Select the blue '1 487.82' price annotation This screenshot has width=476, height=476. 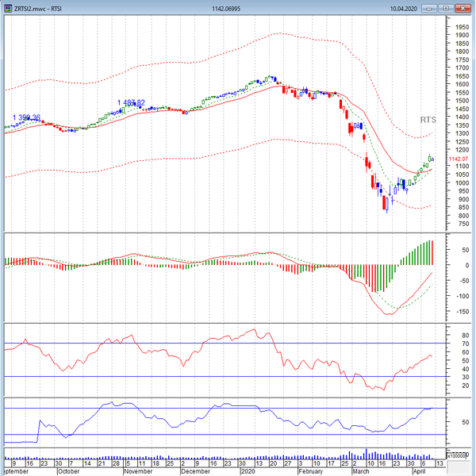click(131, 103)
